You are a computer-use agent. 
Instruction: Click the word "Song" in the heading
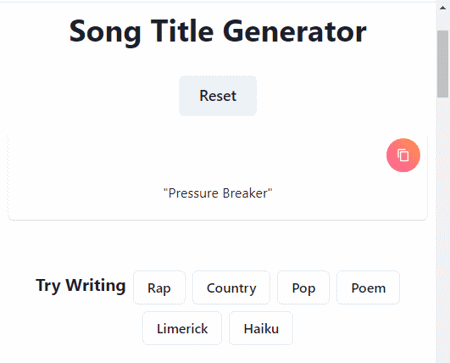pos(105,33)
